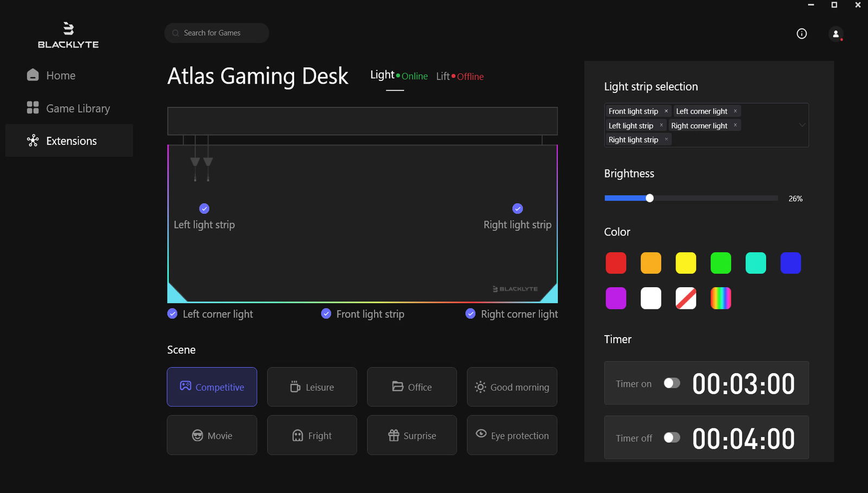The height and width of the screenshot is (493, 868).
Task: Pick the rainbow color swatch
Action: tap(721, 298)
